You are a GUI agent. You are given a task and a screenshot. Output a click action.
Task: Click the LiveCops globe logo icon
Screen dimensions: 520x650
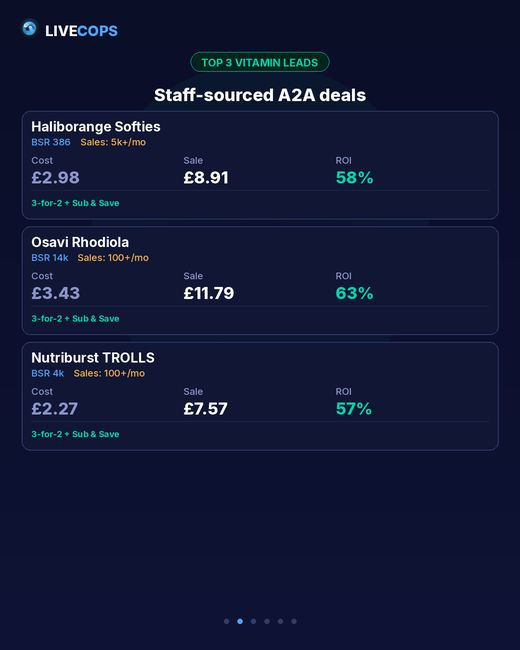point(29,29)
